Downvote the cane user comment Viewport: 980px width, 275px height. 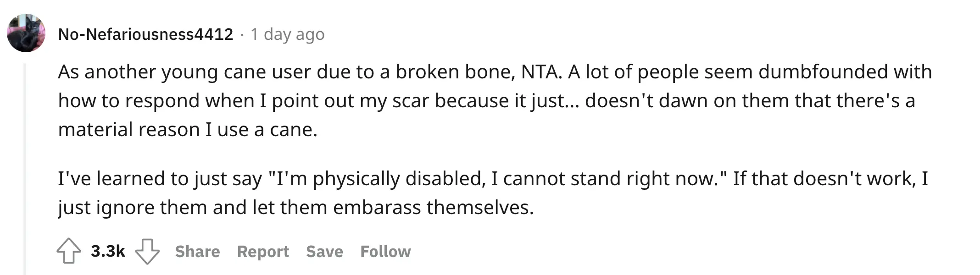[147, 251]
